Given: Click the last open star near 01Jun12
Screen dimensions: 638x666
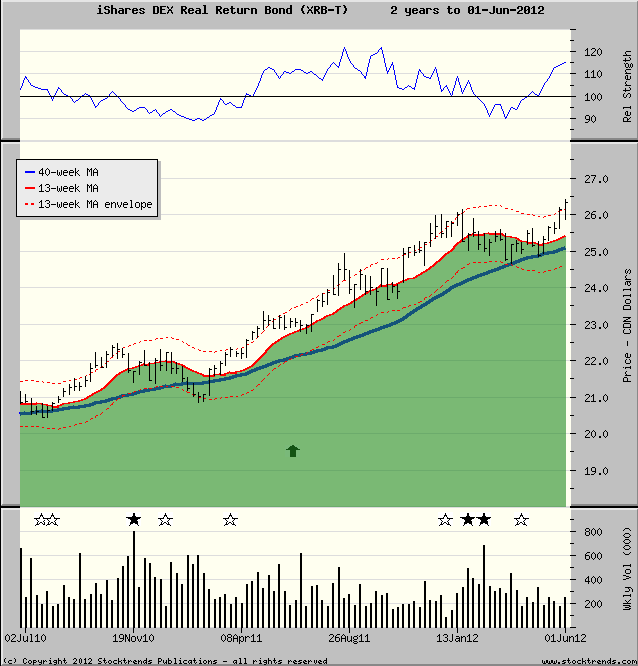Looking at the screenshot, I should point(521,519).
